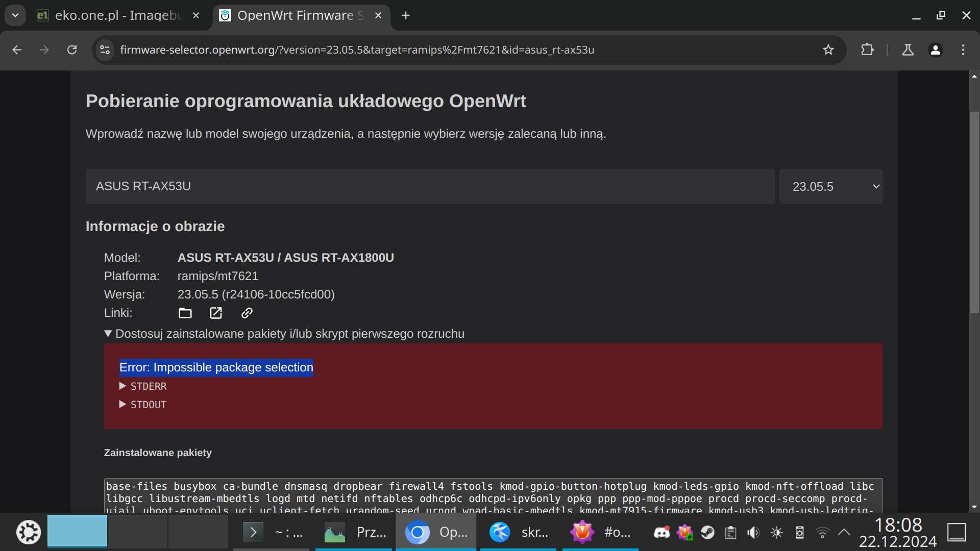Open the tray icon between Discord and Steam
Screen dimensions: 980x551
pos(685,533)
